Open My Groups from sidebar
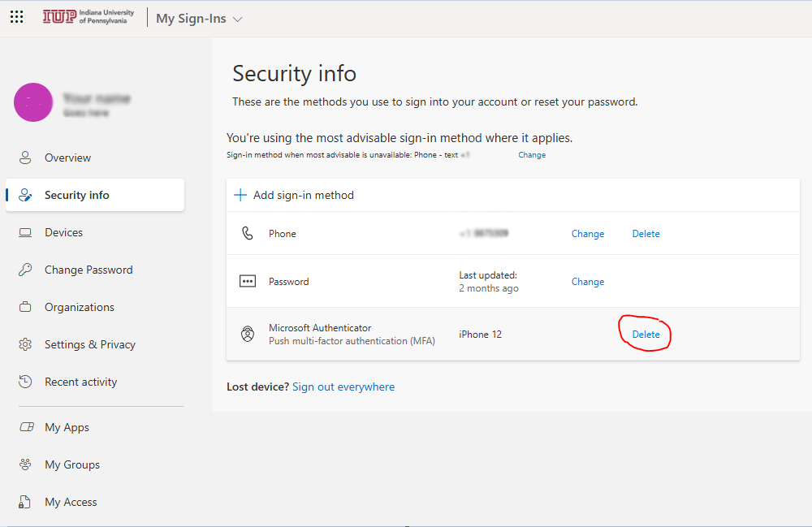 tap(71, 464)
